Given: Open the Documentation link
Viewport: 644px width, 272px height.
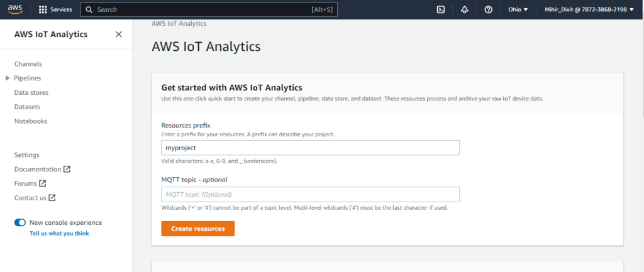Looking at the screenshot, I should (x=37, y=169).
